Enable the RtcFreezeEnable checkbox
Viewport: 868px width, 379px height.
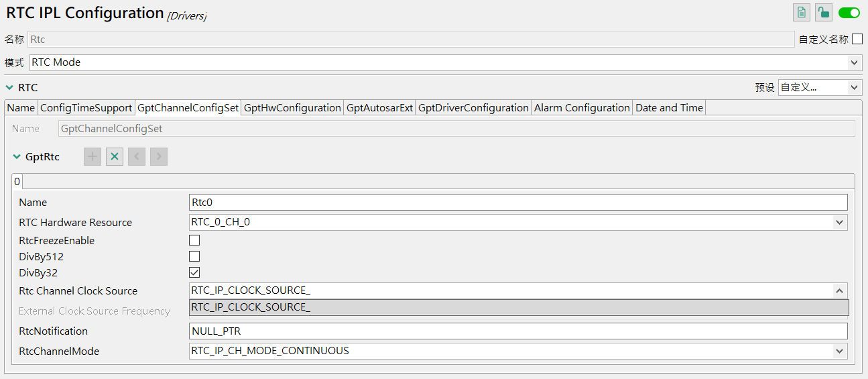pos(194,240)
